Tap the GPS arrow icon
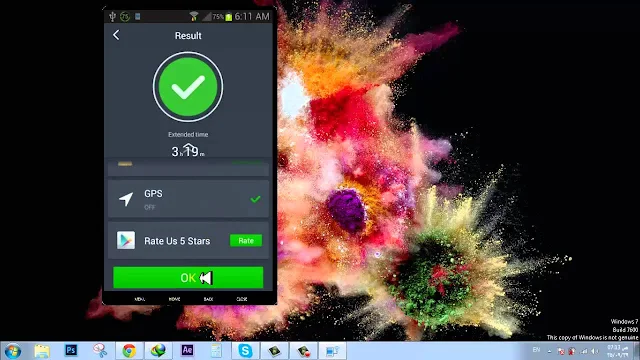Image resolution: width=640 pixels, height=360 pixels. pyautogui.click(x=126, y=199)
